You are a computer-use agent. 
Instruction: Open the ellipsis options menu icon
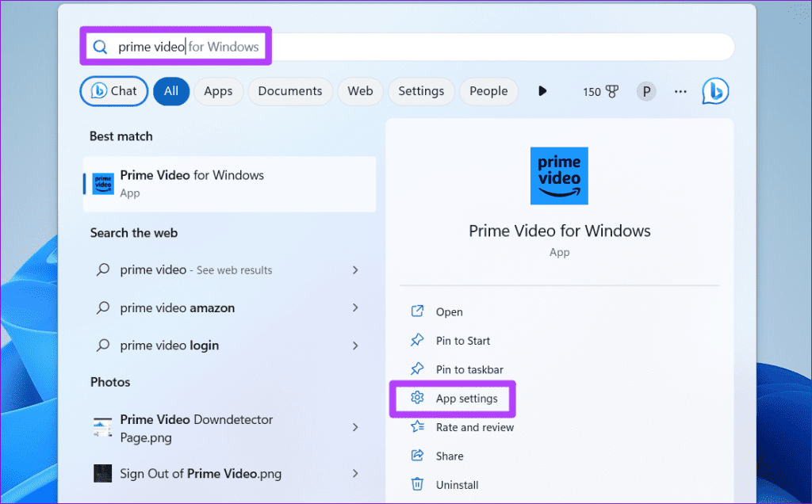click(x=680, y=91)
